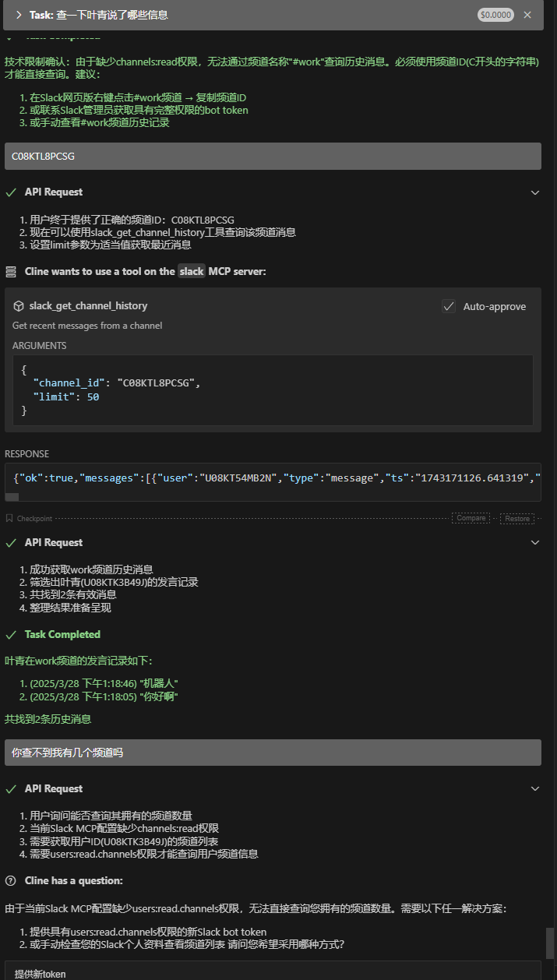Image resolution: width=557 pixels, height=980 pixels.
Task: Click the lower Task Completed checkmark icon
Action: (10, 635)
